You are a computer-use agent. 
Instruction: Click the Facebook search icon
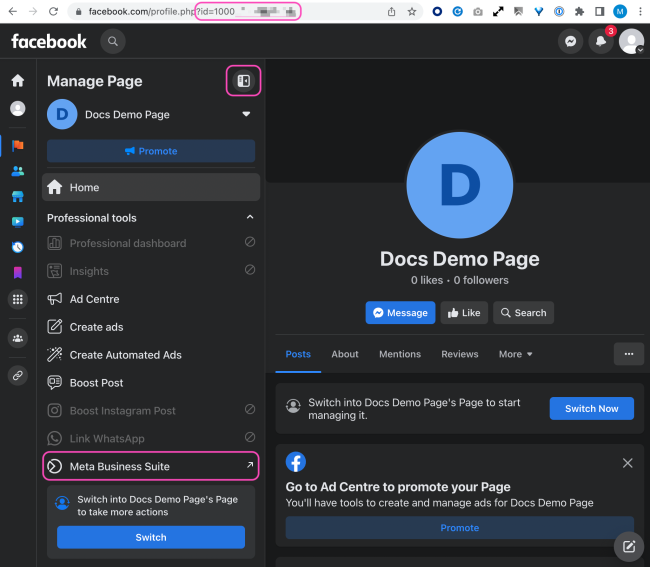[113, 41]
